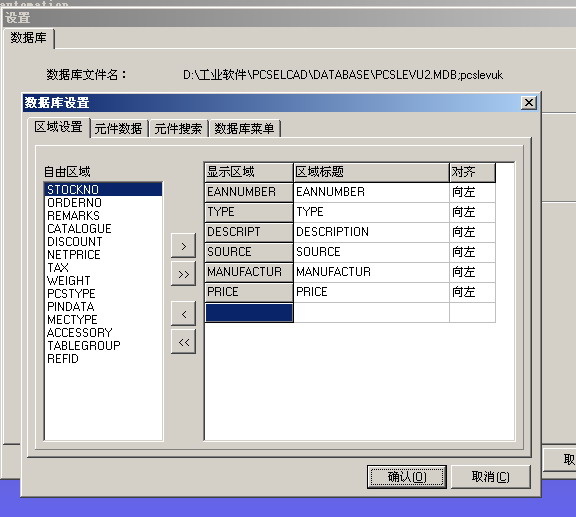576x517 pixels.
Task: Select STOCKNO in free fields list
Action: pos(103,190)
